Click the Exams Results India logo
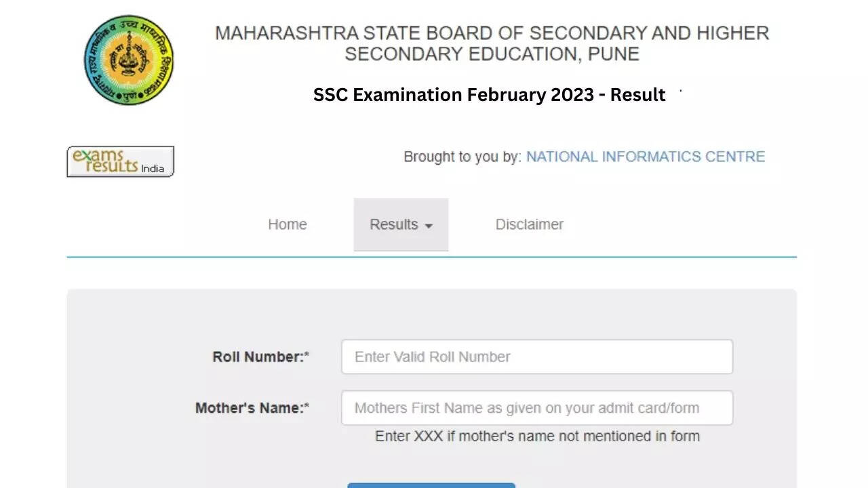868x488 pixels. point(120,161)
